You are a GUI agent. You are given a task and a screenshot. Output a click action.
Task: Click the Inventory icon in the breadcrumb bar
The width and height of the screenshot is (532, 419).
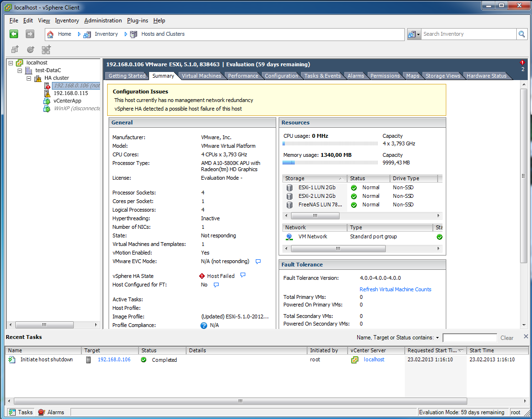click(87, 34)
